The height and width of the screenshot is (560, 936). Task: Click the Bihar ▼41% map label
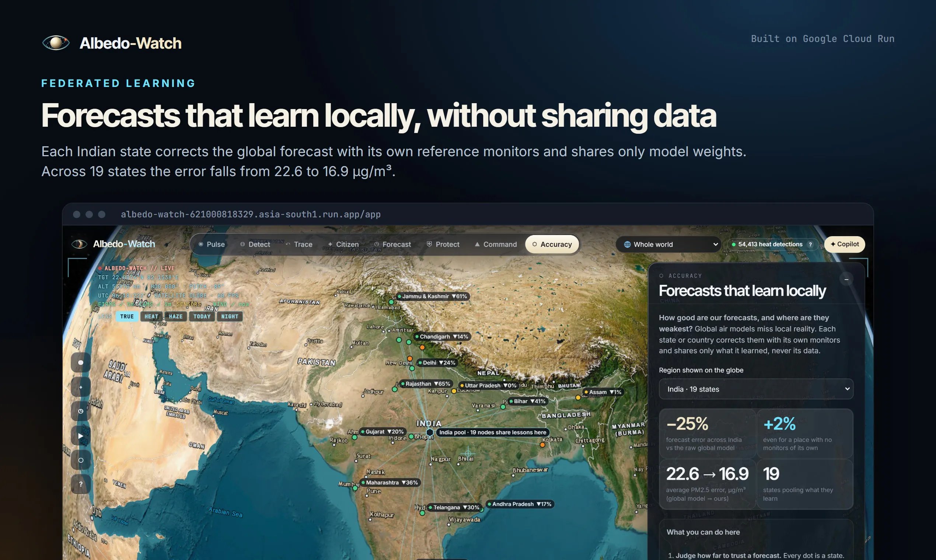528,402
